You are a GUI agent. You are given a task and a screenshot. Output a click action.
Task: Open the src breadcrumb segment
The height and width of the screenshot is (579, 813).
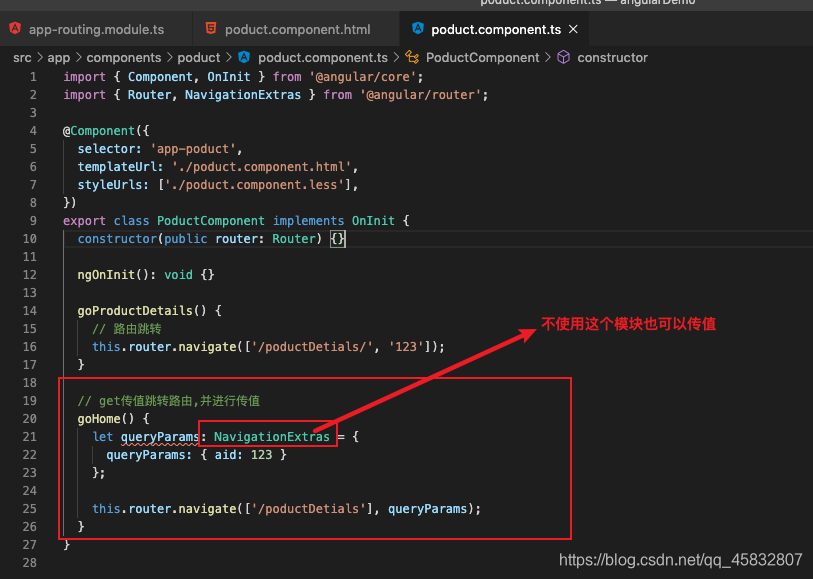pyautogui.click(x=22, y=58)
